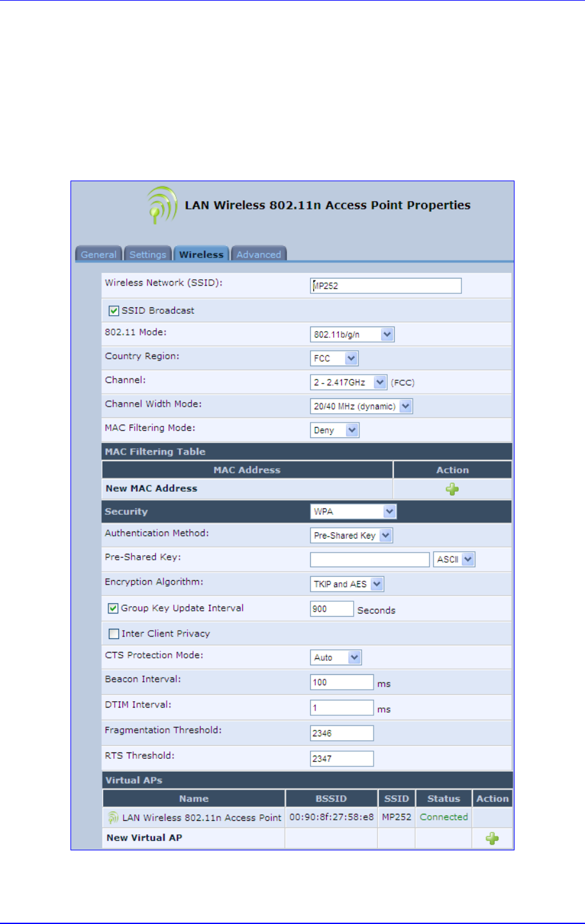
Task: Open LAN Wireless 802.11n Access Point link
Action: point(202,818)
